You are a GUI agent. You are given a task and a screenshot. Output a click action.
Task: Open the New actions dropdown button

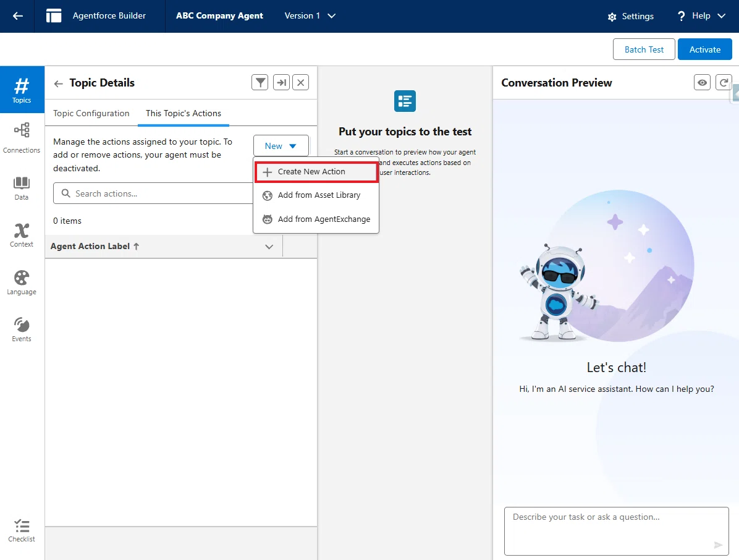point(281,146)
